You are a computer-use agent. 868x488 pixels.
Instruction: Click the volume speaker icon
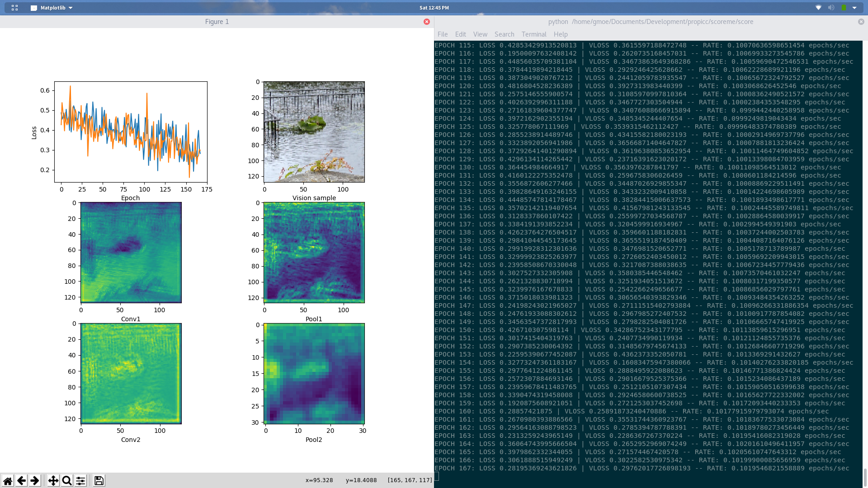click(x=831, y=8)
